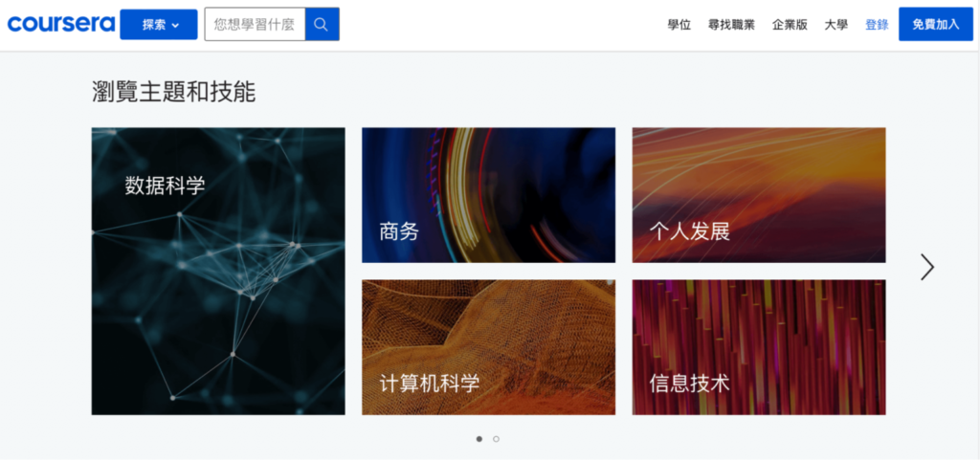The height and width of the screenshot is (460, 980).
Task: Select the first carousel page dot
Action: [479, 439]
